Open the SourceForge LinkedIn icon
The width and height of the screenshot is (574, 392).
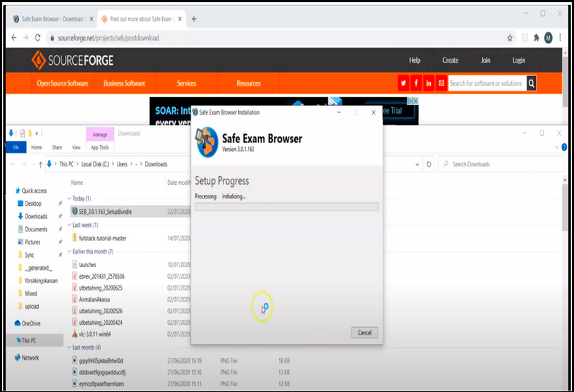click(429, 83)
